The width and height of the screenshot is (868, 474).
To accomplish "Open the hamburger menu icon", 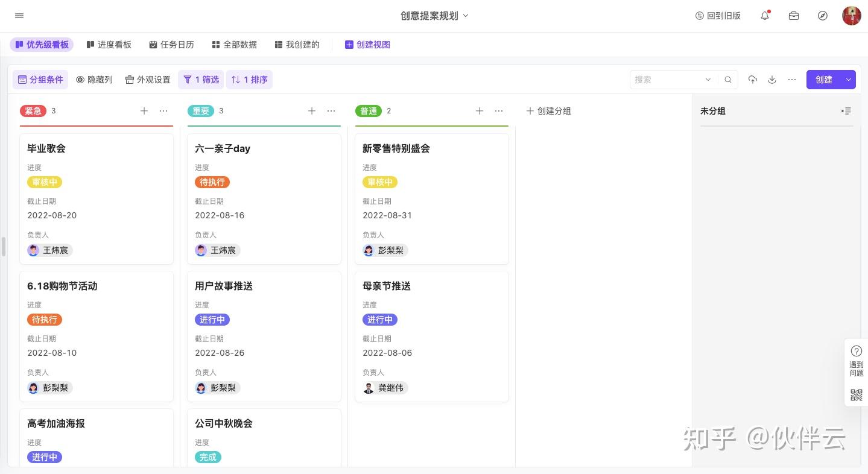I will 19,16.
